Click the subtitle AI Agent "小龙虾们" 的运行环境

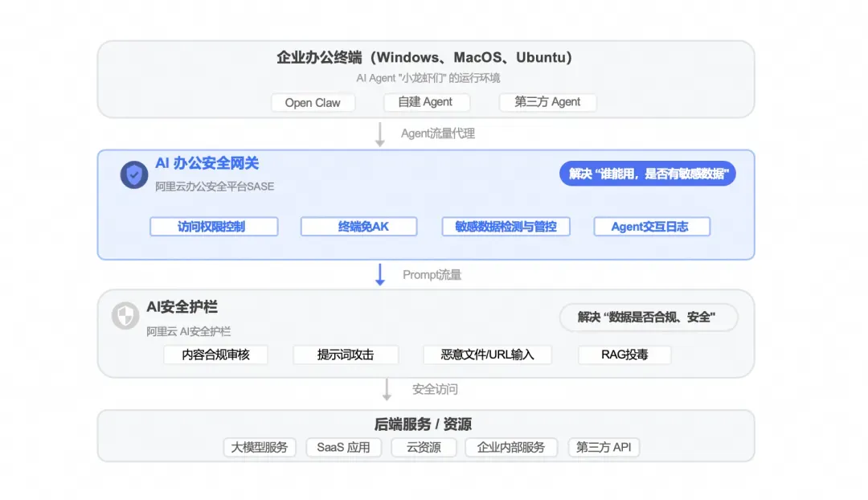click(428, 78)
